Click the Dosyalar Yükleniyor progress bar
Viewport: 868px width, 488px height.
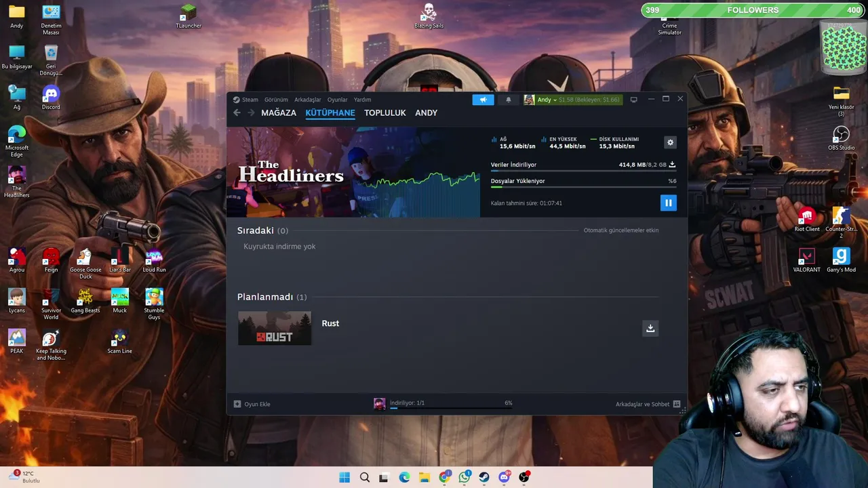(x=583, y=188)
